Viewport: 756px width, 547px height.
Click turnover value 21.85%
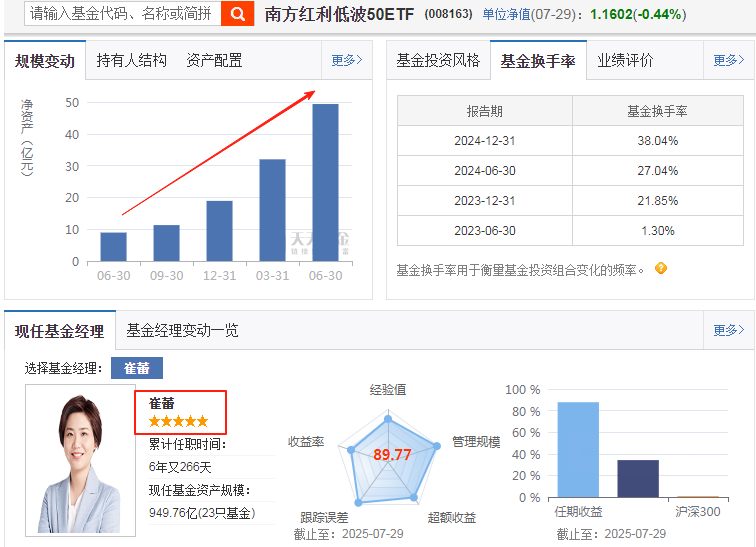click(x=658, y=200)
